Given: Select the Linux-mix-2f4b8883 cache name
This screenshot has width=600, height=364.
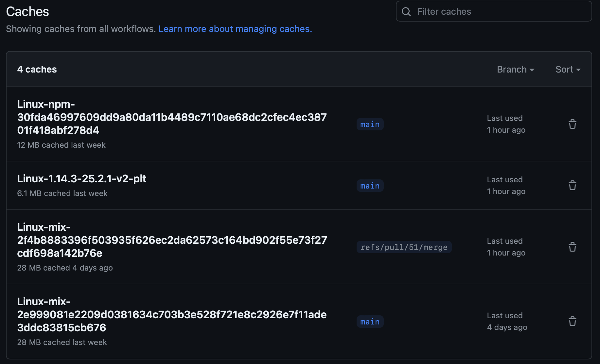Looking at the screenshot, I should (172, 240).
